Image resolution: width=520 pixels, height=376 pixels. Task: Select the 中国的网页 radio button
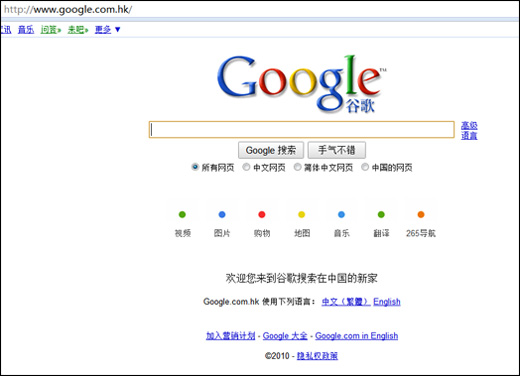365,167
